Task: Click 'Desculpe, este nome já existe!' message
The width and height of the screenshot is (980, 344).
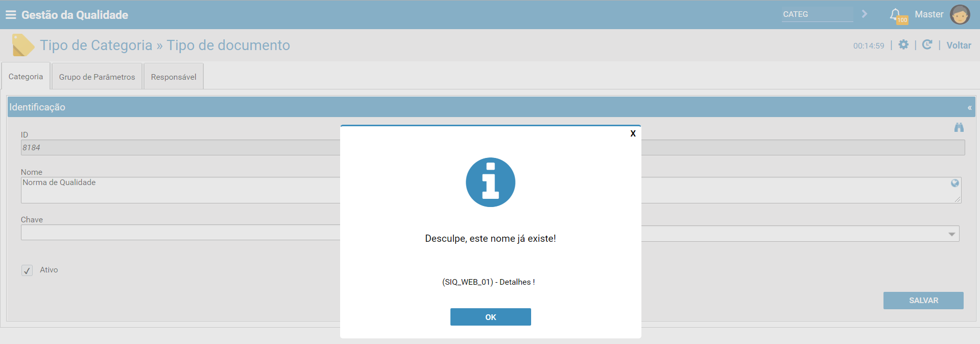Action: (x=490, y=239)
